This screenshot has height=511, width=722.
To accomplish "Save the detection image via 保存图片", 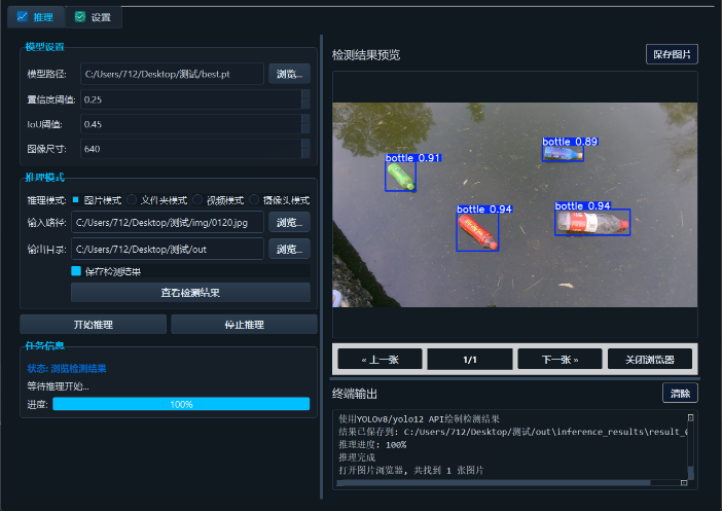I will tap(672, 54).
